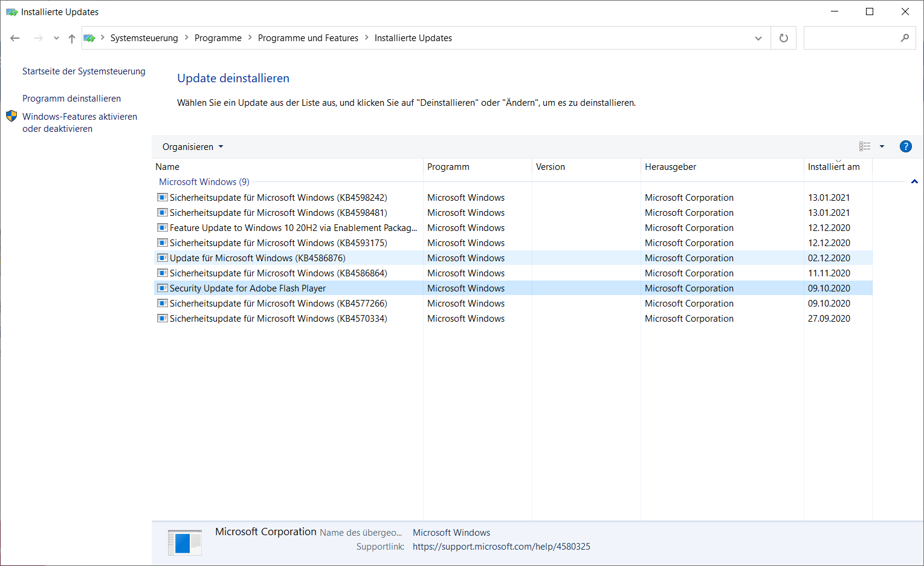
Task: Open the view options dropdown arrow
Action: tap(882, 146)
